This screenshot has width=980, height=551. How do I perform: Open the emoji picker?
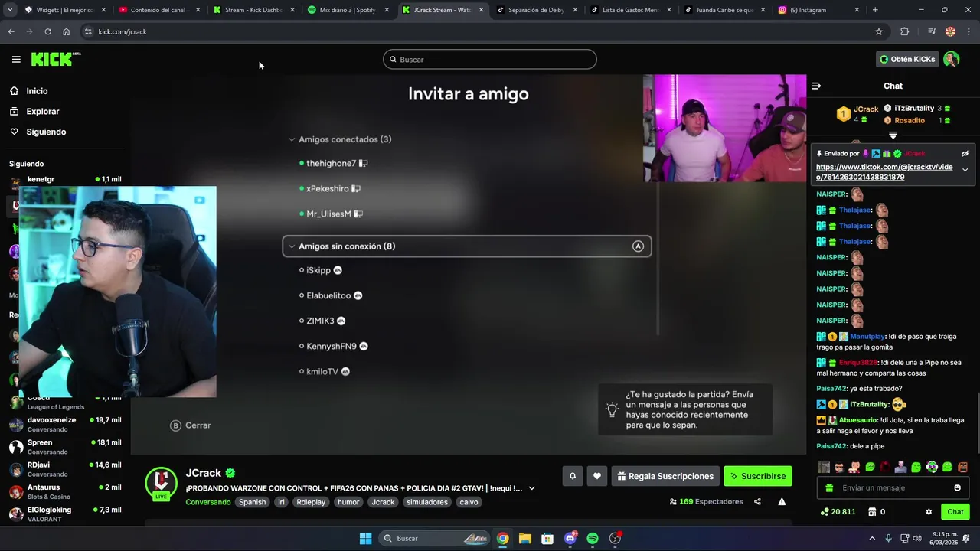click(x=957, y=487)
